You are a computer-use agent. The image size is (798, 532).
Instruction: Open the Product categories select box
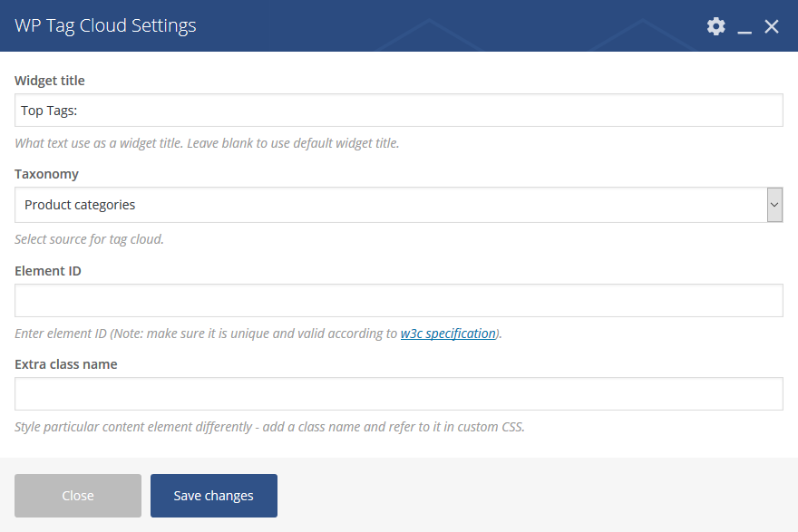(x=398, y=205)
